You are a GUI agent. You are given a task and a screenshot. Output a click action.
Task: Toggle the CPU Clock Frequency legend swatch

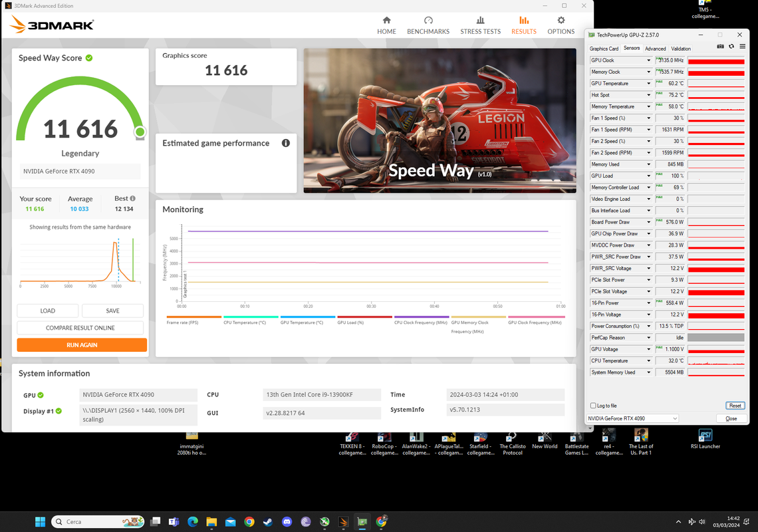(422, 317)
